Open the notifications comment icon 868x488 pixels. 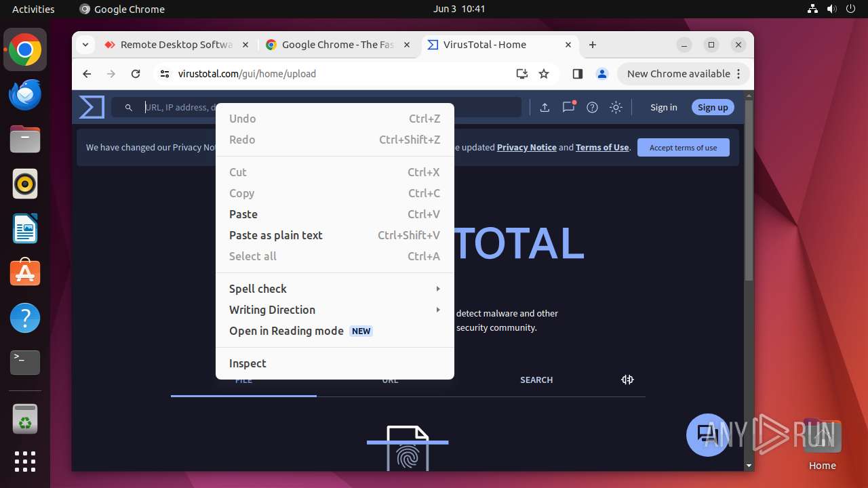pos(568,107)
